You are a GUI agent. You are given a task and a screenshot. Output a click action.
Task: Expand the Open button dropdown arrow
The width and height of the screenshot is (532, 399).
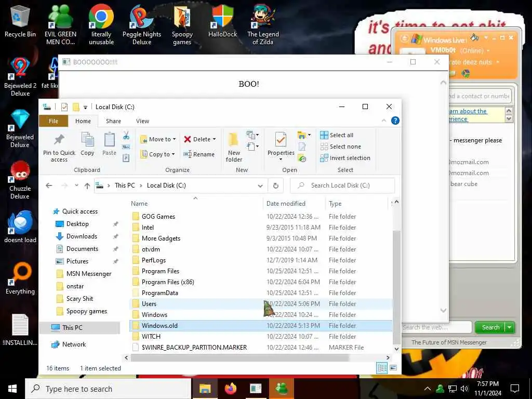click(310, 135)
